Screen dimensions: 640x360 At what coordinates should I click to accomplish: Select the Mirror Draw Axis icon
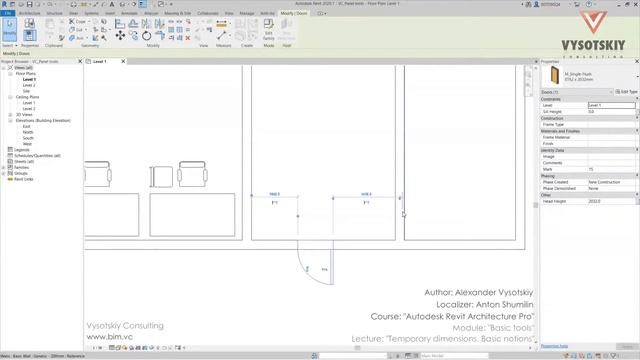point(160,24)
